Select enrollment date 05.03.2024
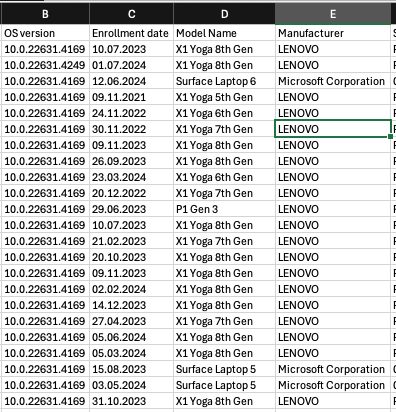This screenshot has width=396, height=412. pyautogui.click(x=132, y=353)
